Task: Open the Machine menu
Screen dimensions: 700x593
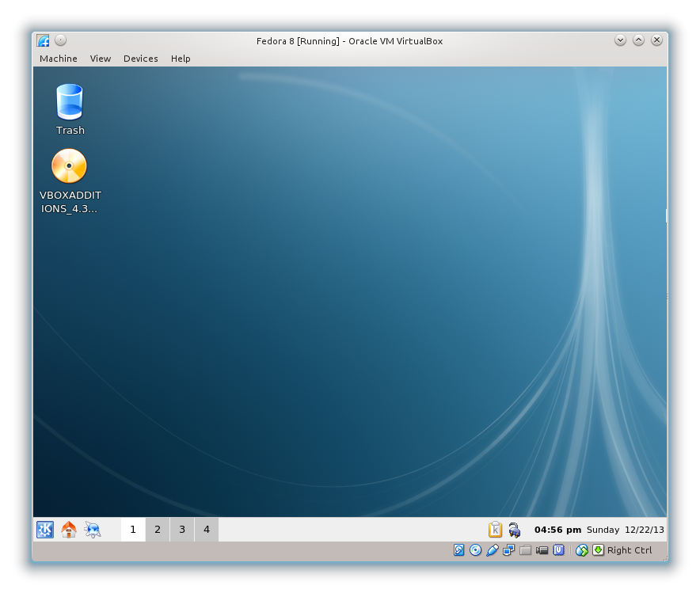Action: click(x=59, y=59)
